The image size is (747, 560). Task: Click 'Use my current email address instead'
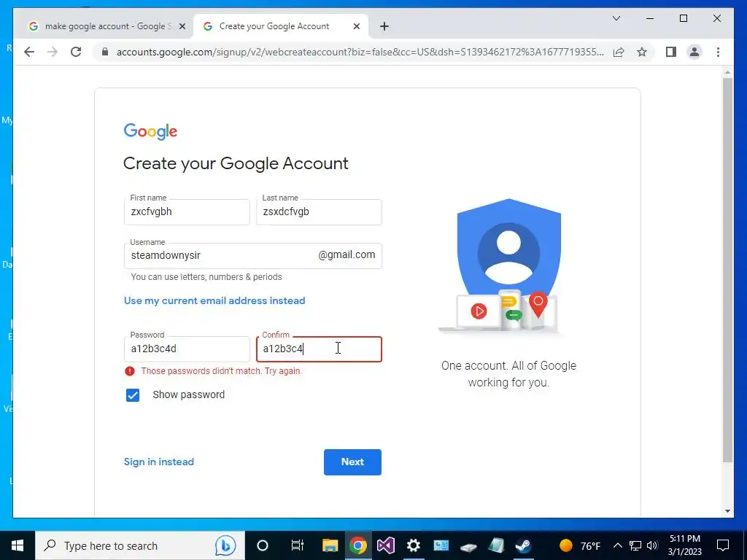214,300
